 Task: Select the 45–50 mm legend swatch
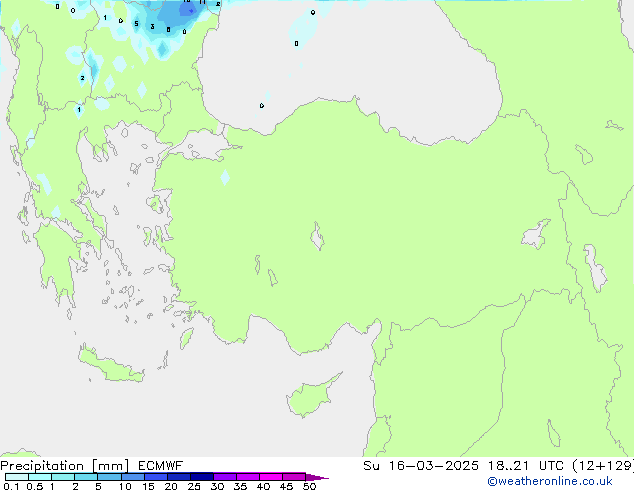pyautogui.click(x=294, y=477)
